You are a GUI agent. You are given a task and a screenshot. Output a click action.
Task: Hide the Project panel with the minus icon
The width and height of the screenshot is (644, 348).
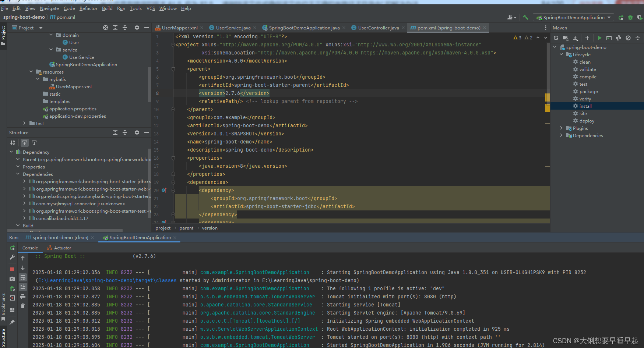(x=147, y=28)
